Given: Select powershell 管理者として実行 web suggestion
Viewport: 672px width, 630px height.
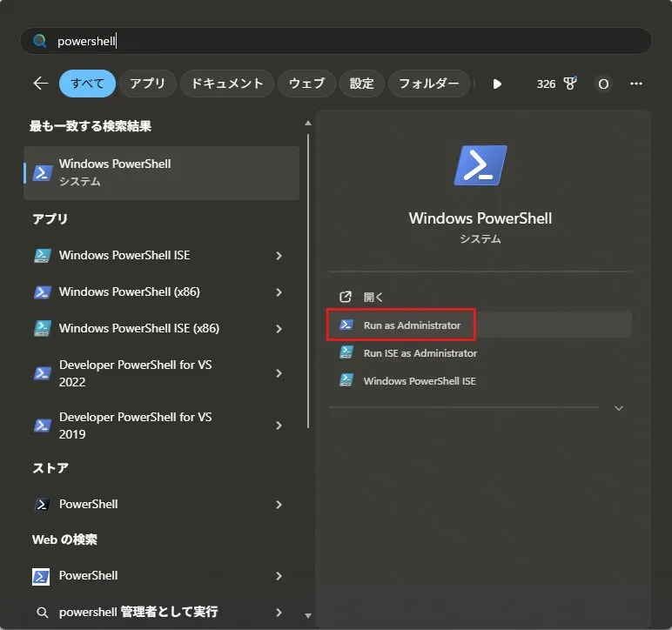Looking at the screenshot, I should click(x=162, y=613).
